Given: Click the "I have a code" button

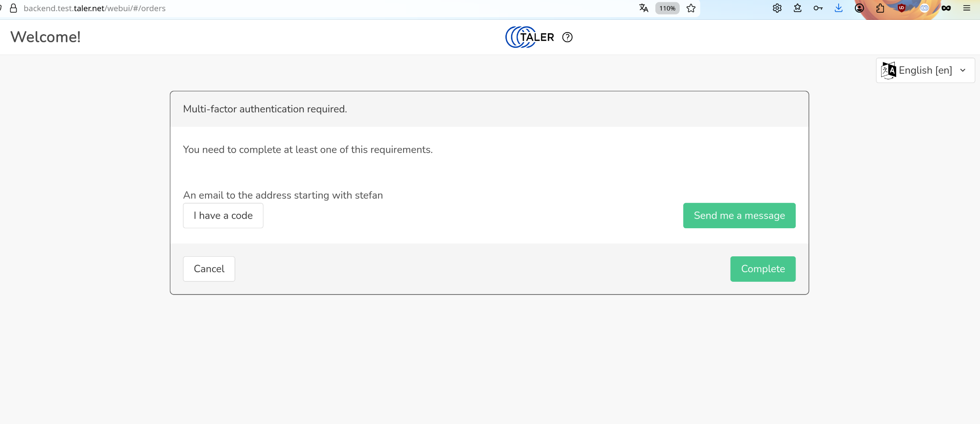Looking at the screenshot, I should pos(223,216).
